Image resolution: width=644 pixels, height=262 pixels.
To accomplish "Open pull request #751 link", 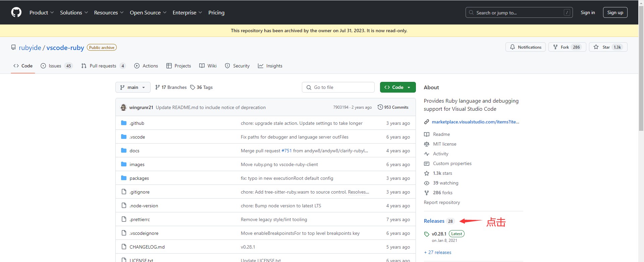I will pyautogui.click(x=286, y=151).
